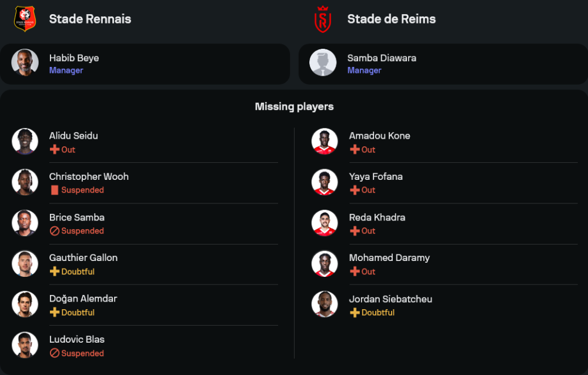The image size is (588, 375).
Task: Open the Stade de Reims team name link
Action: click(392, 19)
